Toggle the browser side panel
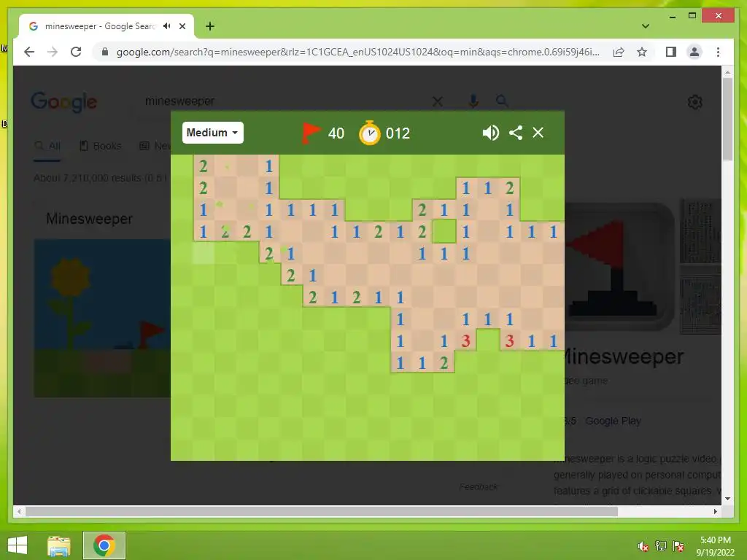The height and width of the screenshot is (560, 747). [x=671, y=52]
